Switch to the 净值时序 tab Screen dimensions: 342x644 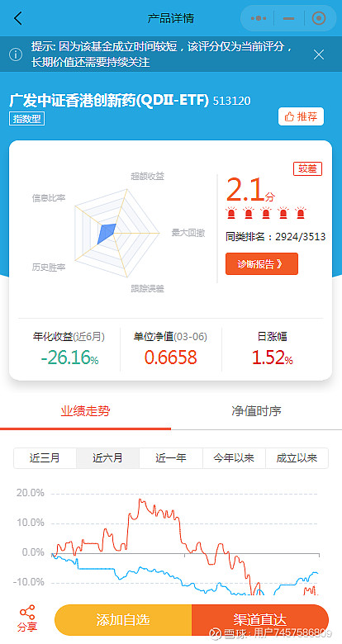(x=256, y=411)
